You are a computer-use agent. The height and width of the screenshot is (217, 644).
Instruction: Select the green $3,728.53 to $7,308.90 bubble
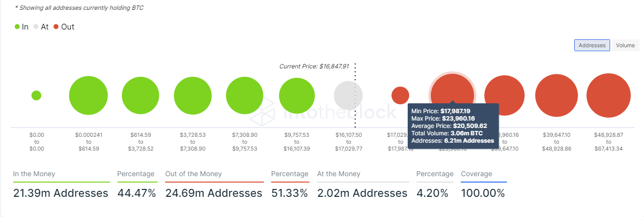[x=193, y=95]
